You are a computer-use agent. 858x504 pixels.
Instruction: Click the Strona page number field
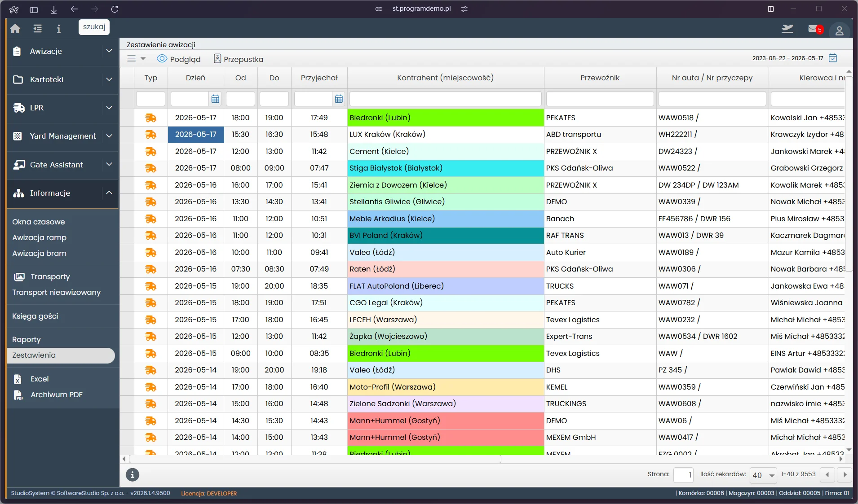coord(683,475)
